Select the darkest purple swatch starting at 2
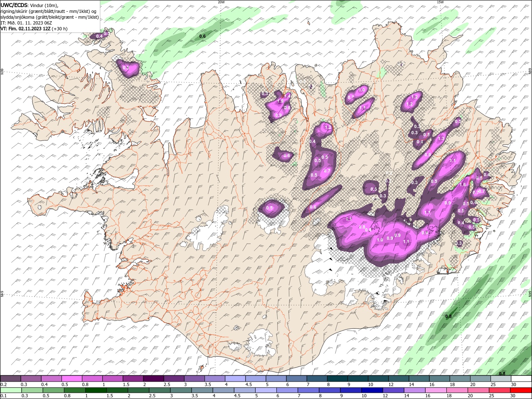Viewport: 532px width, 399px height. click(153, 379)
